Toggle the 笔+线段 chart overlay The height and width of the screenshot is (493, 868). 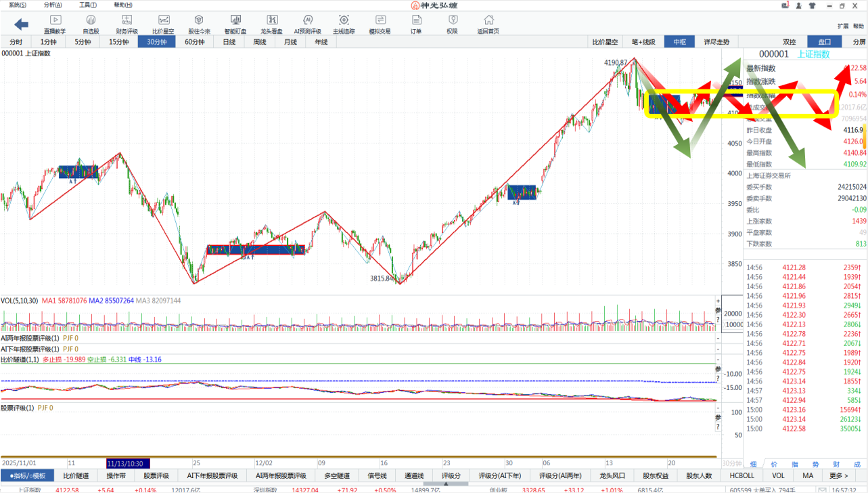[643, 42]
